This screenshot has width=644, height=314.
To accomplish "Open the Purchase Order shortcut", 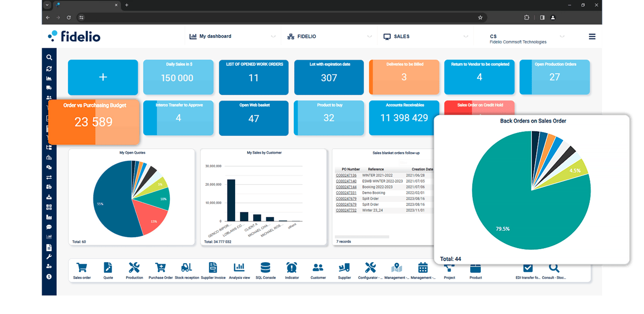I will pyautogui.click(x=161, y=271).
